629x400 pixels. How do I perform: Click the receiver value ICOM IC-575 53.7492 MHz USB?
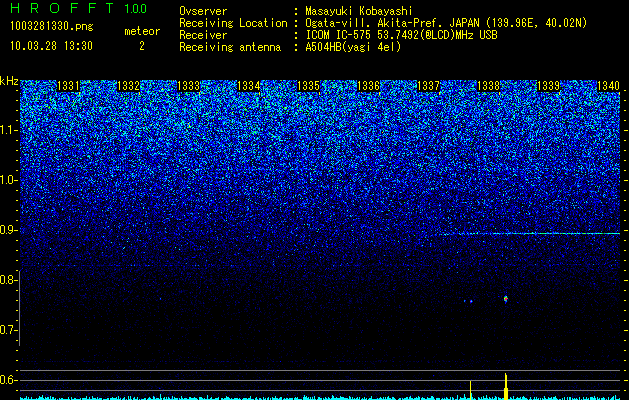pyautogui.click(x=401, y=35)
